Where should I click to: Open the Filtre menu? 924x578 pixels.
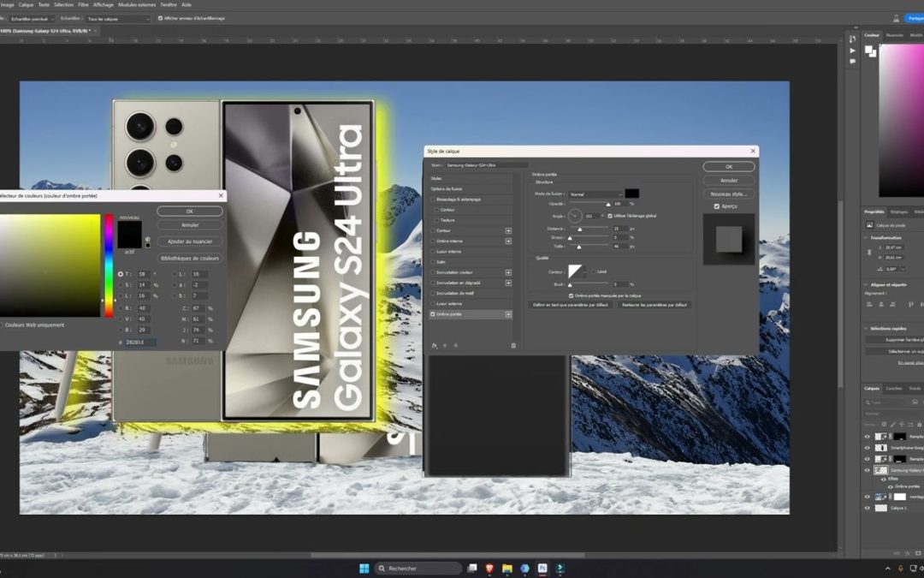point(83,5)
